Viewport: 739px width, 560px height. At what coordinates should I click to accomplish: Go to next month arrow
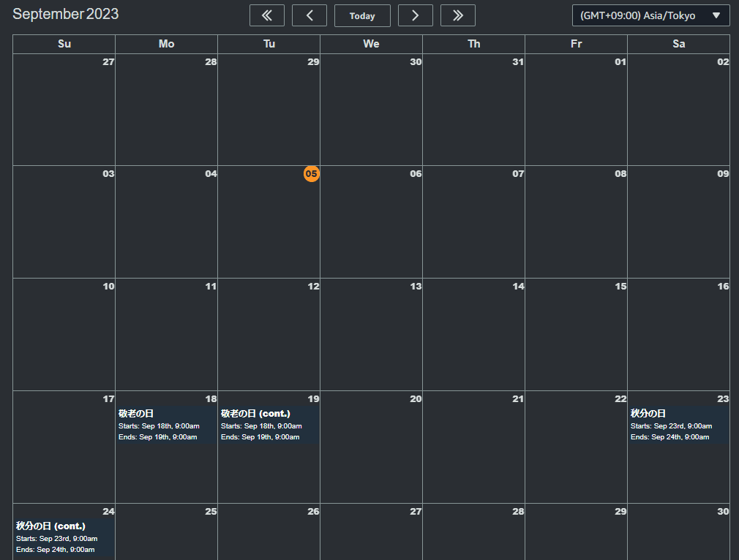(415, 15)
